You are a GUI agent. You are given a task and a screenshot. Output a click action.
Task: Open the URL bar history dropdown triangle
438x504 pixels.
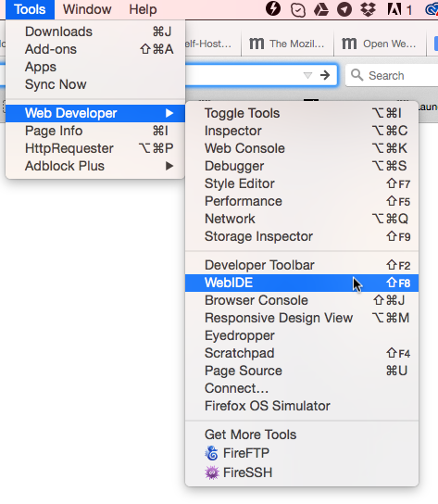point(307,76)
